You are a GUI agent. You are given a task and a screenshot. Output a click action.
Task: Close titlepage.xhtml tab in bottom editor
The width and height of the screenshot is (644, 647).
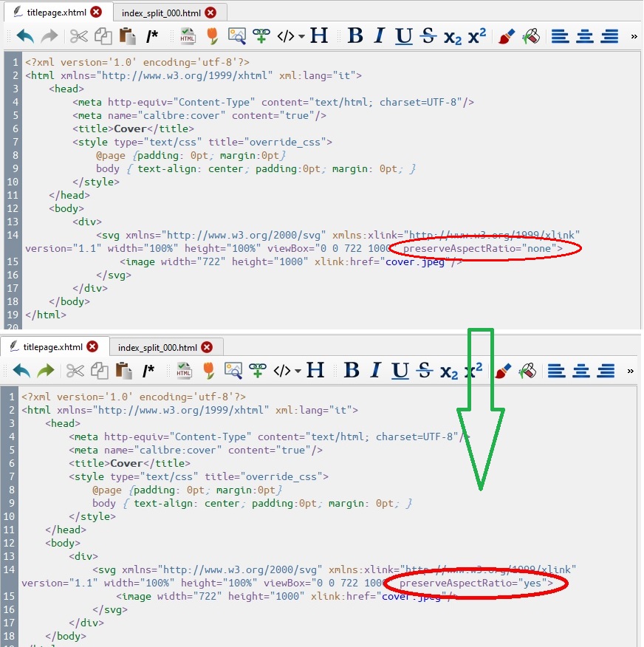(92, 346)
